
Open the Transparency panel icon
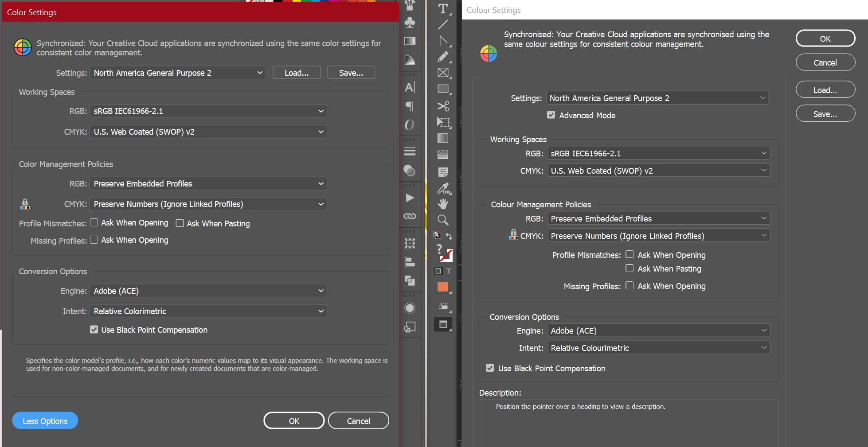tap(410, 171)
